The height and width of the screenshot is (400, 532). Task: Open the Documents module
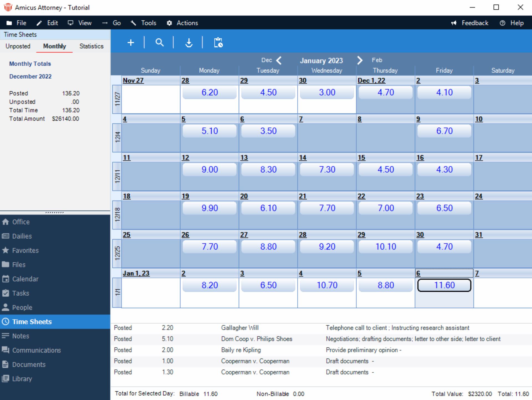click(x=55, y=365)
